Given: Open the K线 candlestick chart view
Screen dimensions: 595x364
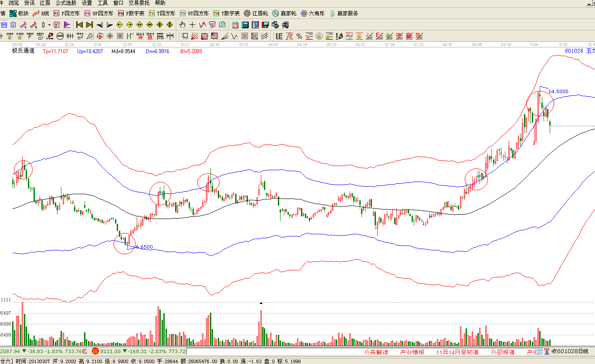Looking at the screenshot, I should (x=41, y=13).
